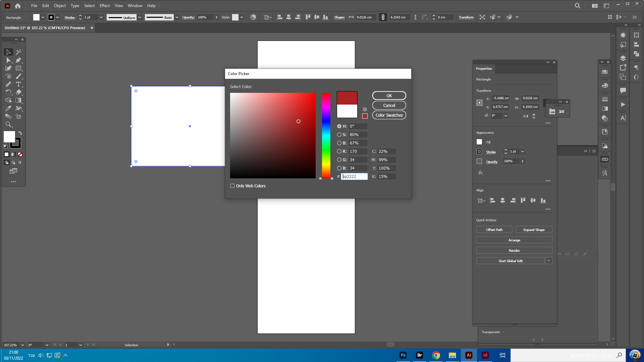Open the Layers panel icon
The height and width of the screenshot is (362, 644).
pyautogui.click(x=623, y=58)
